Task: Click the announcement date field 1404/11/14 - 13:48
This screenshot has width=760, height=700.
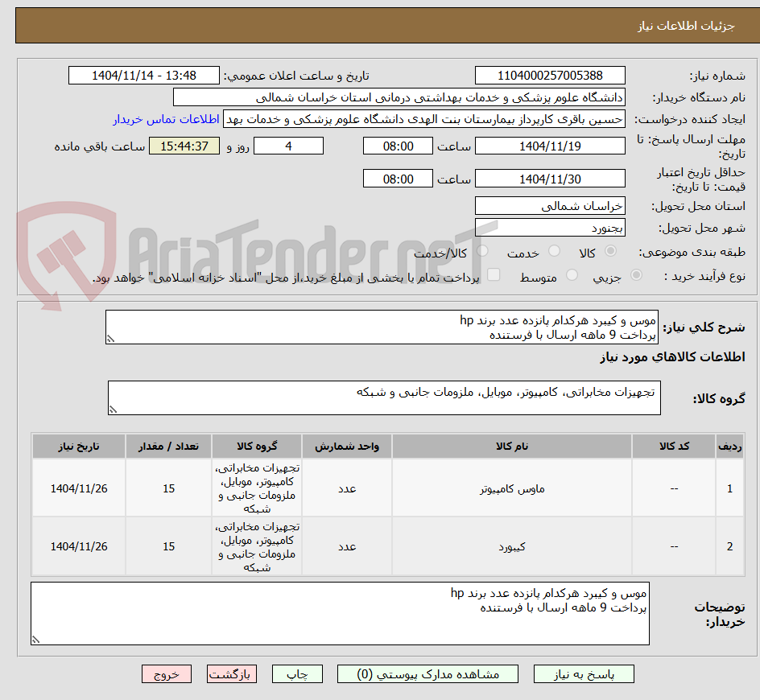Action: (144, 76)
